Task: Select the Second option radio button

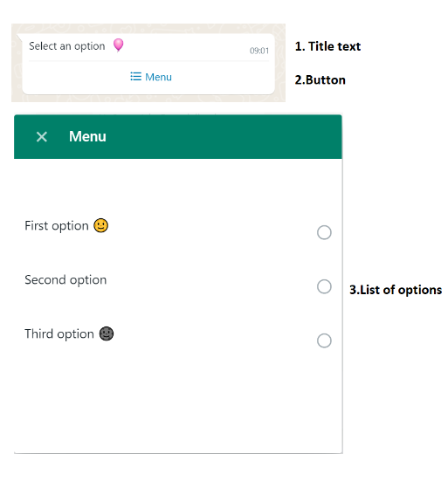Action: point(324,286)
